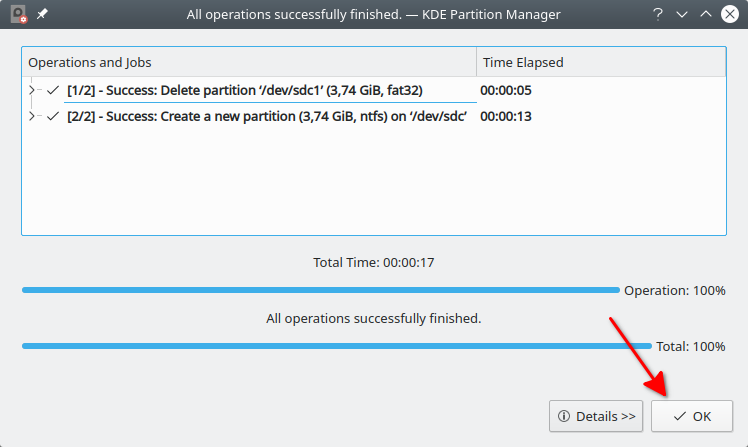
Task: Click the success checkmark of the Delete operation
Action: 53,90
